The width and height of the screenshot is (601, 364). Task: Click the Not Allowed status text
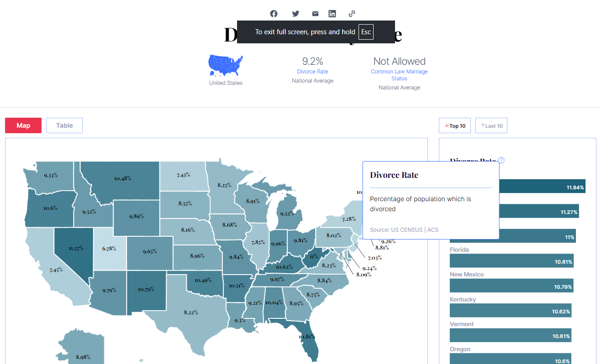coord(399,61)
